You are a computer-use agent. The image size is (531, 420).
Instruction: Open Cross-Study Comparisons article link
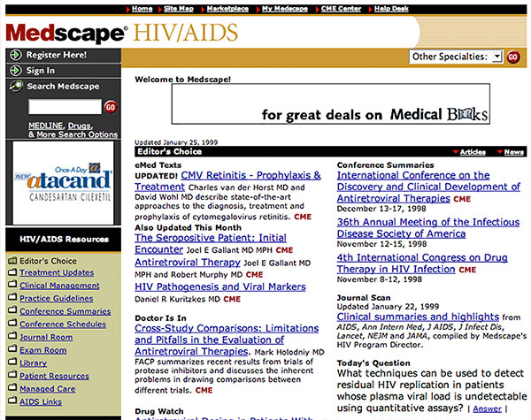click(x=227, y=340)
